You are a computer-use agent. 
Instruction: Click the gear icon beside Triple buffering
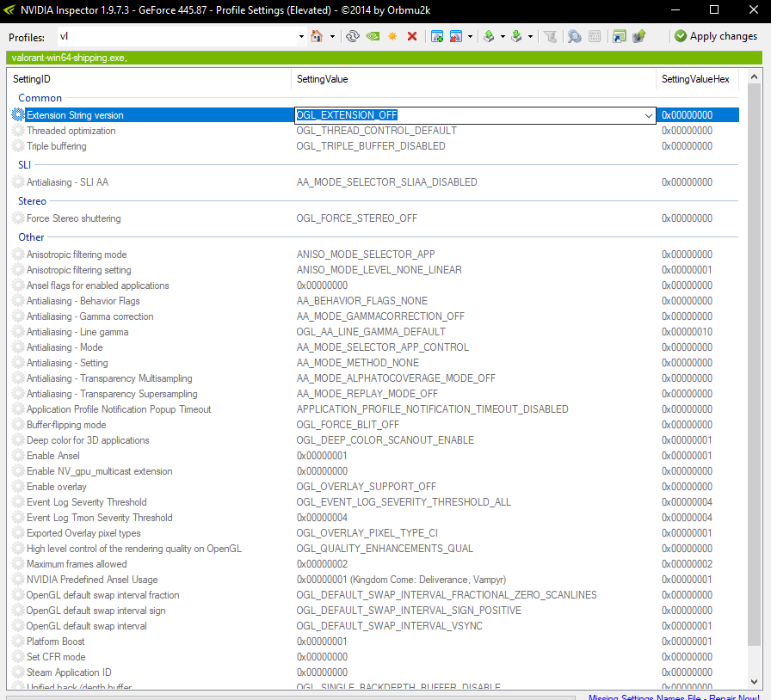18,146
